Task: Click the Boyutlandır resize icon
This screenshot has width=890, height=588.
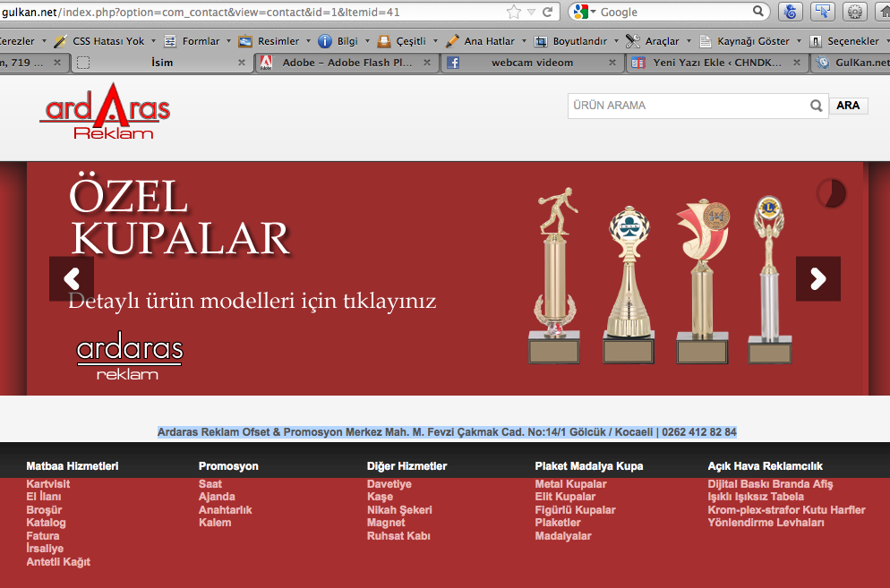Action: (541, 41)
